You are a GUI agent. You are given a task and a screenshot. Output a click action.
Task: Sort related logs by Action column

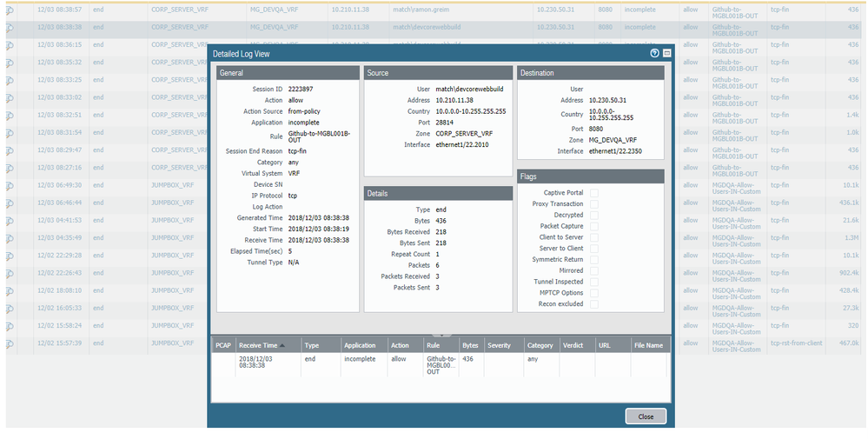[x=406, y=345]
